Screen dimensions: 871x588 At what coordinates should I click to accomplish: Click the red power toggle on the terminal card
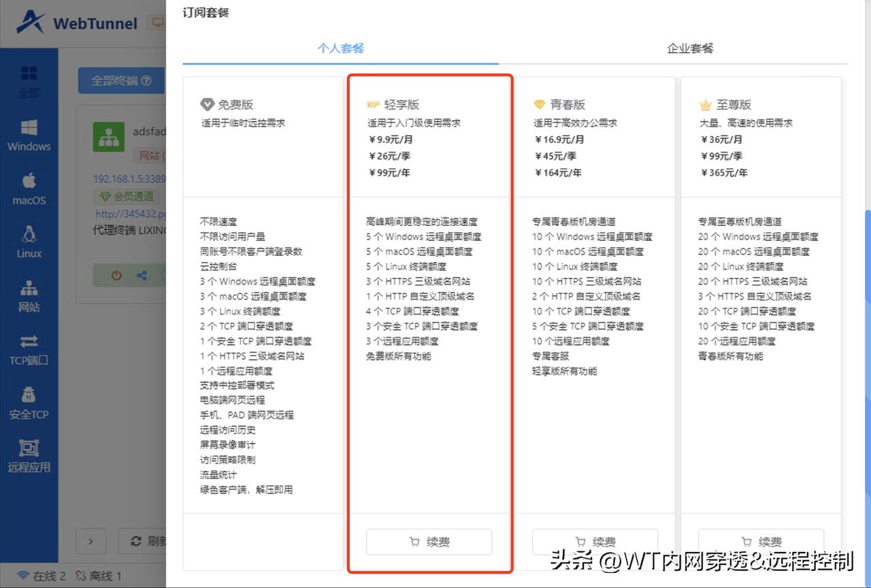pos(116,274)
